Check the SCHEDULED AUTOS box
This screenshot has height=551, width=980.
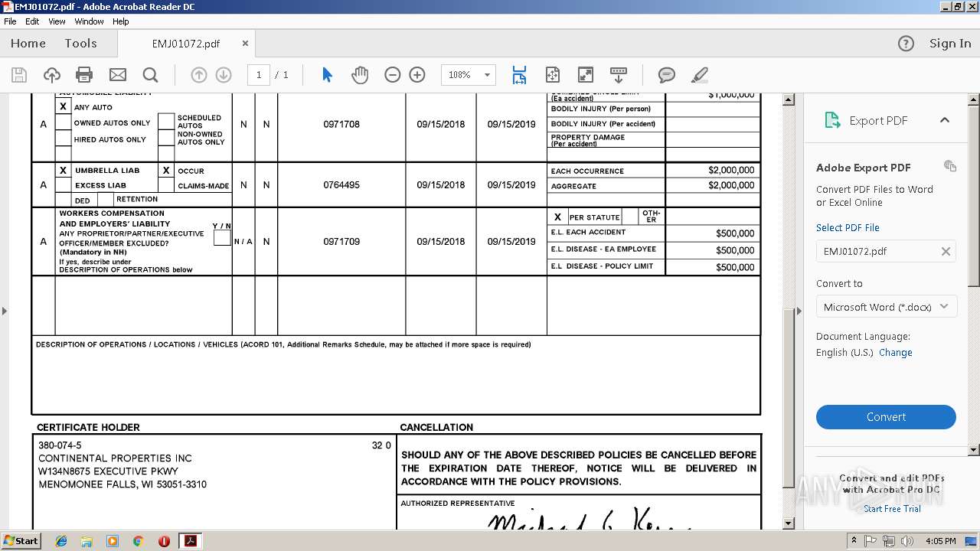tap(166, 122)
